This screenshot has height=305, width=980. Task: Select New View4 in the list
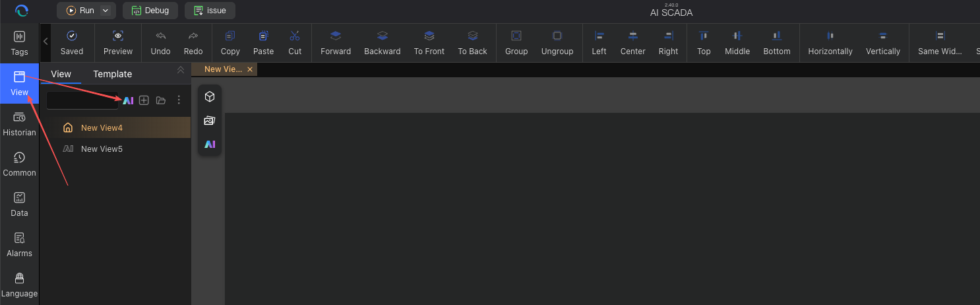[115, 128]
